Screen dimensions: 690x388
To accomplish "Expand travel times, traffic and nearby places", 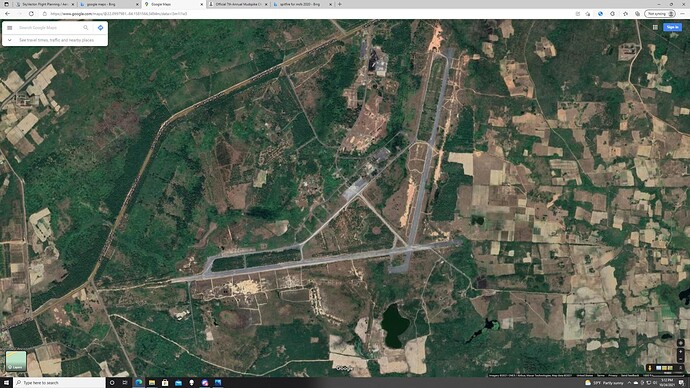I will [55, 40].
